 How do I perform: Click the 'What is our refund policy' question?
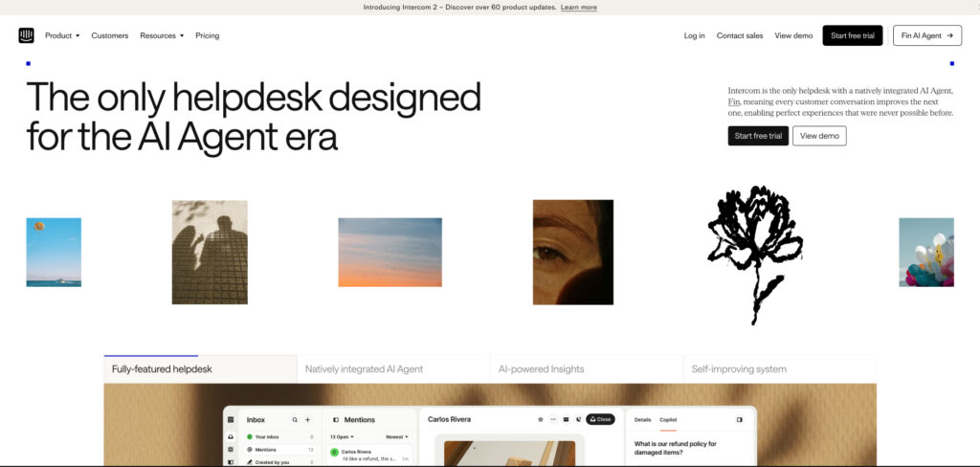675,448
